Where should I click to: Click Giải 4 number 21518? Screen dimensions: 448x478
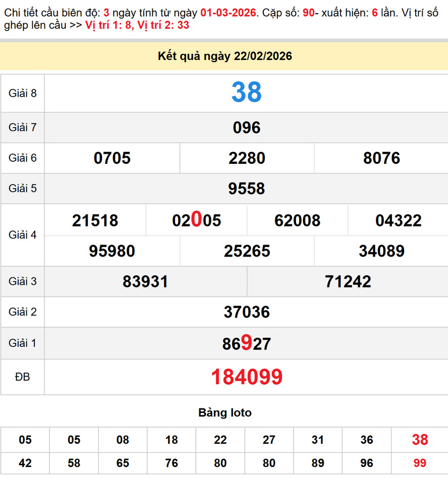pos(95,220)
